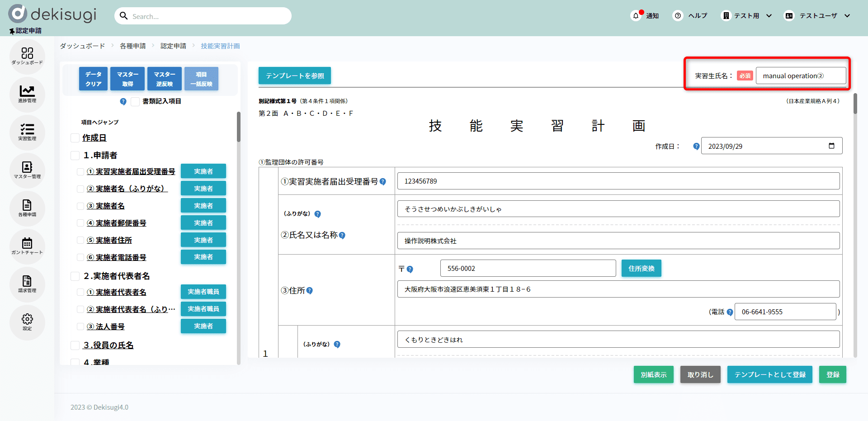Screen dimensions: 868x421
Task: Click the notification bell icon
Action: (x=636, y=16)
